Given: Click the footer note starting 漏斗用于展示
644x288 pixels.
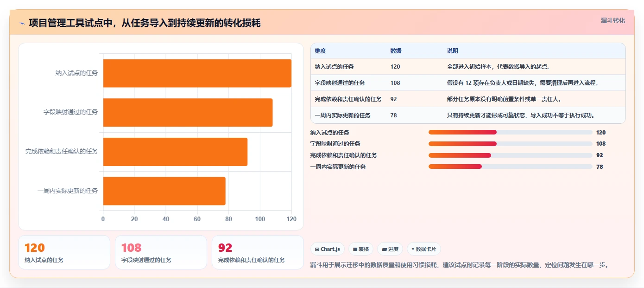Looking at the screenshot, I should pos(459,265).
